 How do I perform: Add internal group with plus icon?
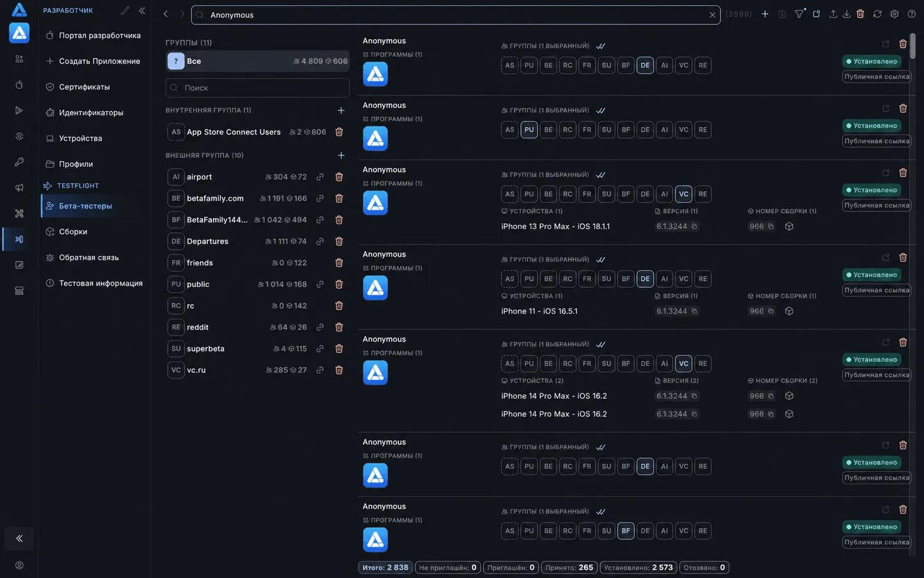tap(341, 110)
